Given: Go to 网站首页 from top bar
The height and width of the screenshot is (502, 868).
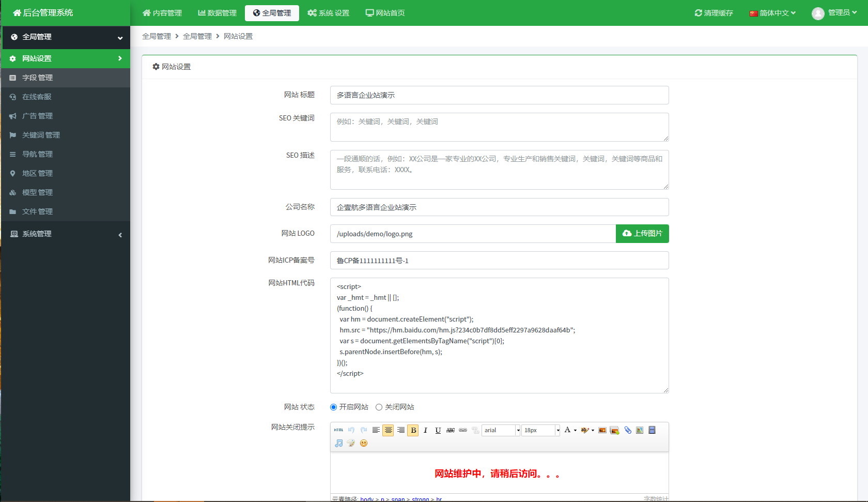Looking at the screenshot, I should [x=385, y=13].
